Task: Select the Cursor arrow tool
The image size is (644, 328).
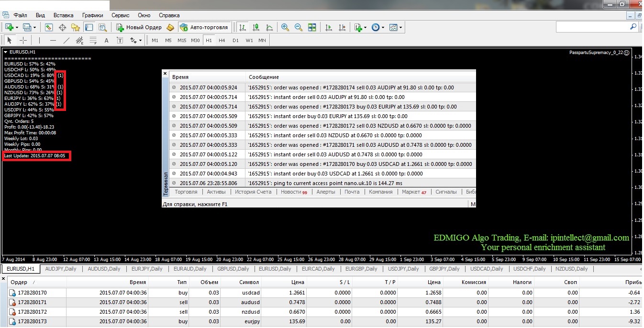Action: pos(9,40)
